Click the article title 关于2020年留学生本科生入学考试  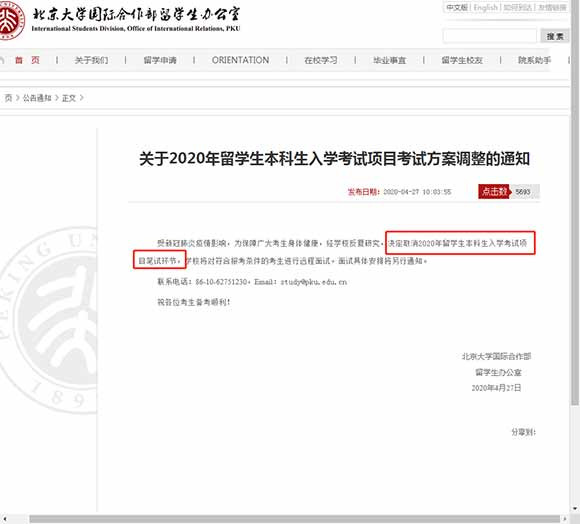(334, 159)
